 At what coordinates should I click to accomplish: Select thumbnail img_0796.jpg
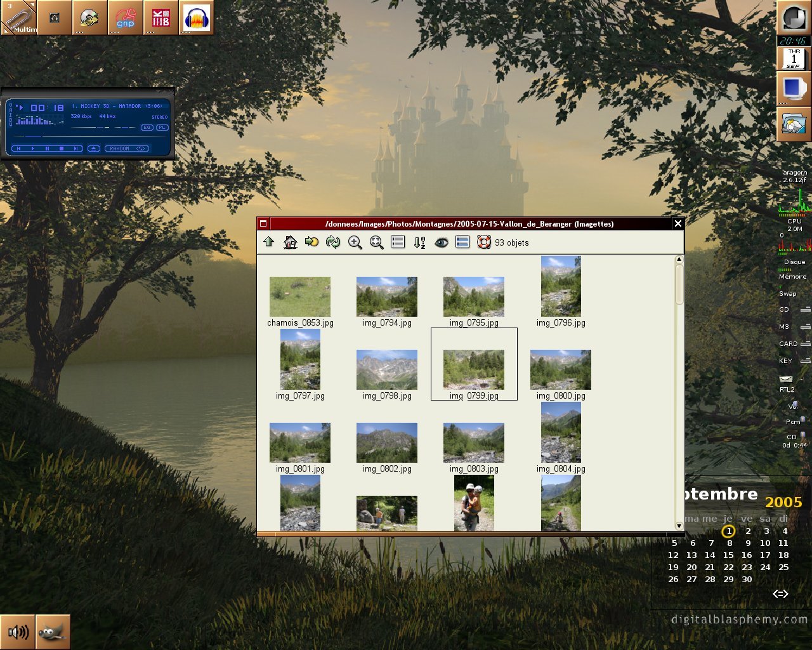pyautogui.click(x=561, y=286)
